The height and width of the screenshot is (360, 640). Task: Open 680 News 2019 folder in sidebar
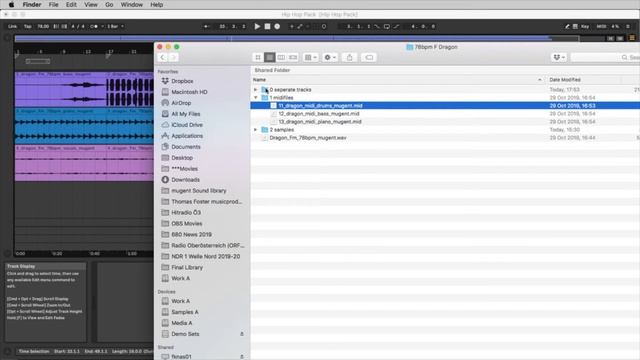tap(191, 235)
